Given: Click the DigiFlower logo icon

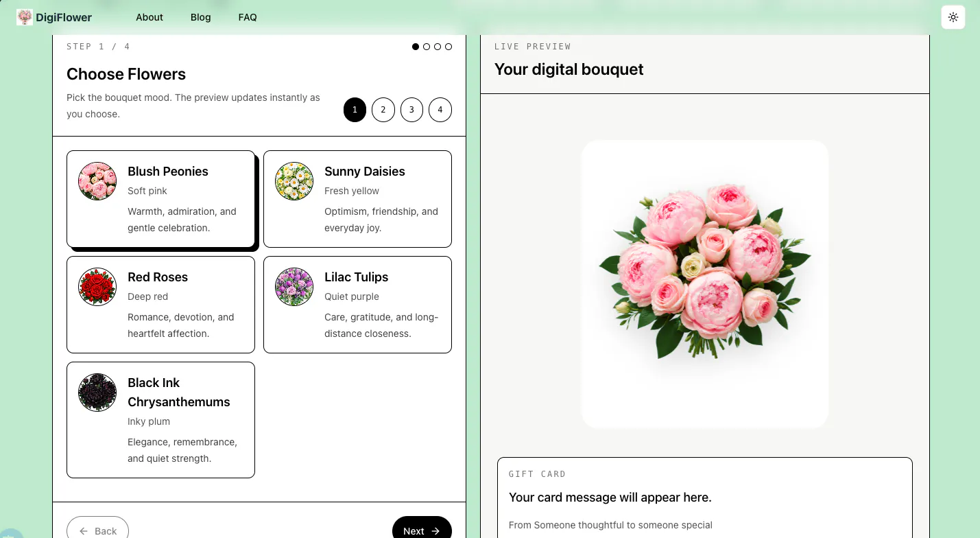Looking at the screenshot, I should coord(25,17).
